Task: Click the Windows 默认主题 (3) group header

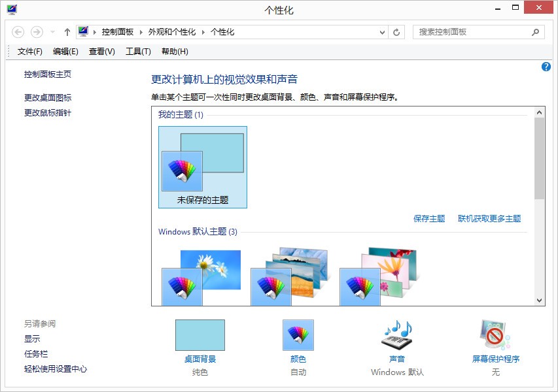Action: click(x=198, y=232)
